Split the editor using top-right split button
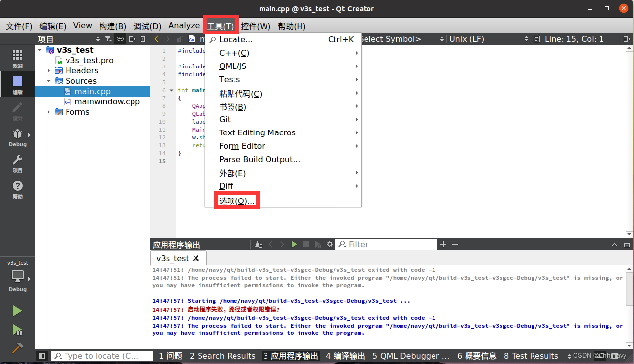Image resolution: width=634 pixels, height=364 pixels. [x=627, y=39]
